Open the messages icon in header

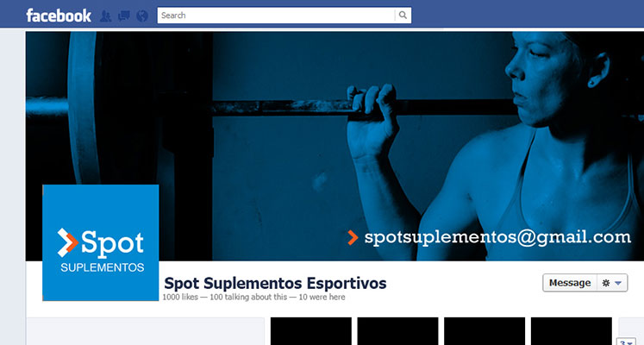124,16
